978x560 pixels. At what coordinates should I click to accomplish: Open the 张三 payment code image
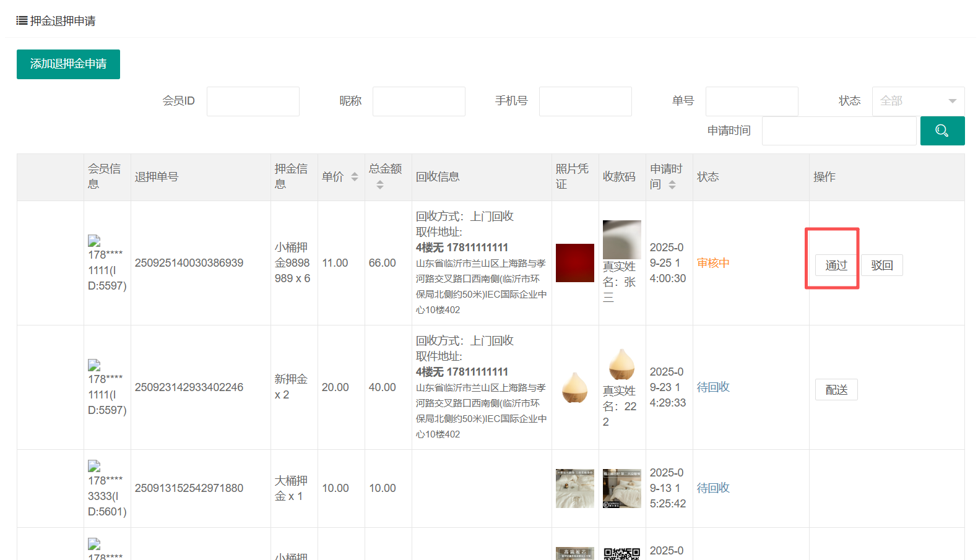[621, 239]
